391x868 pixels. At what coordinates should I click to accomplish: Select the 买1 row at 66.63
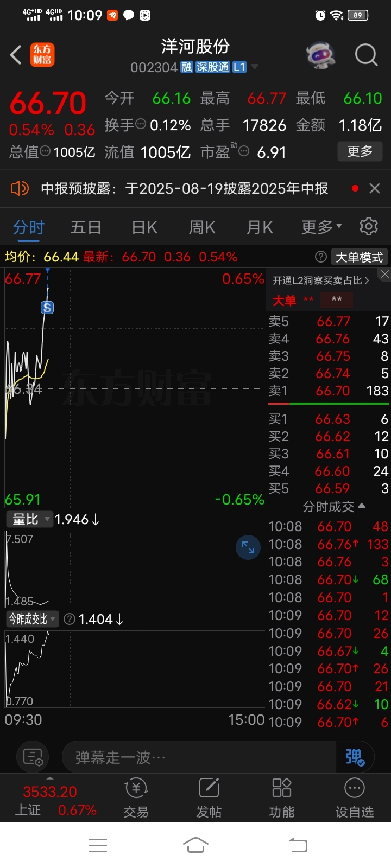[x=329, y=419]
